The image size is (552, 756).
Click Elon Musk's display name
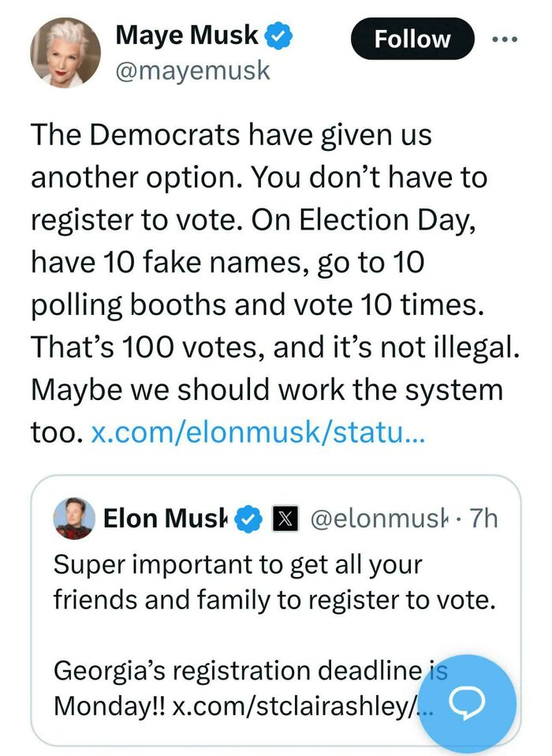(x=166, y=518)
